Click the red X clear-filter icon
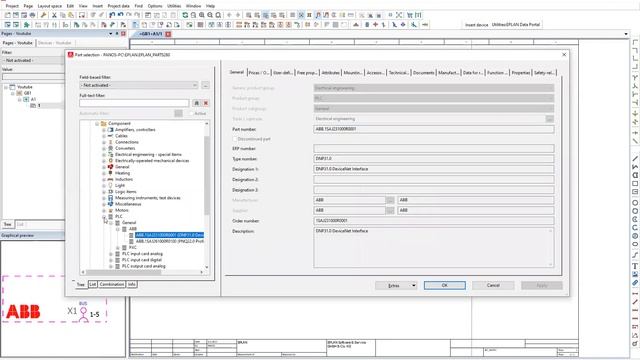The width and height of the screenshot is (640, 360). click(206, 103)
